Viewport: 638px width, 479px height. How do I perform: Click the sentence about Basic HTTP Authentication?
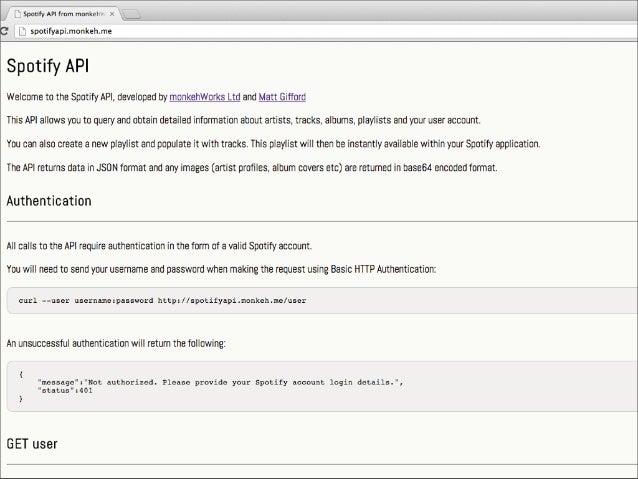point(221,269)
